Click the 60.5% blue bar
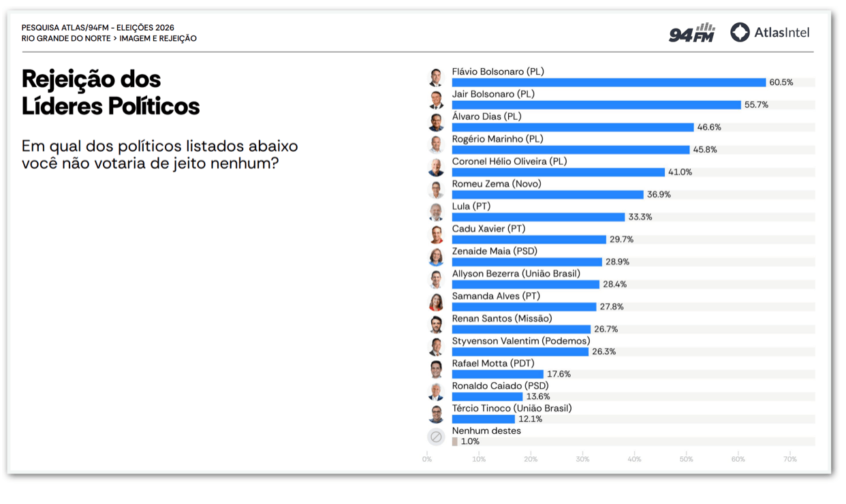Viewport: 846px width, 504px height. click(x=609, y=82)
